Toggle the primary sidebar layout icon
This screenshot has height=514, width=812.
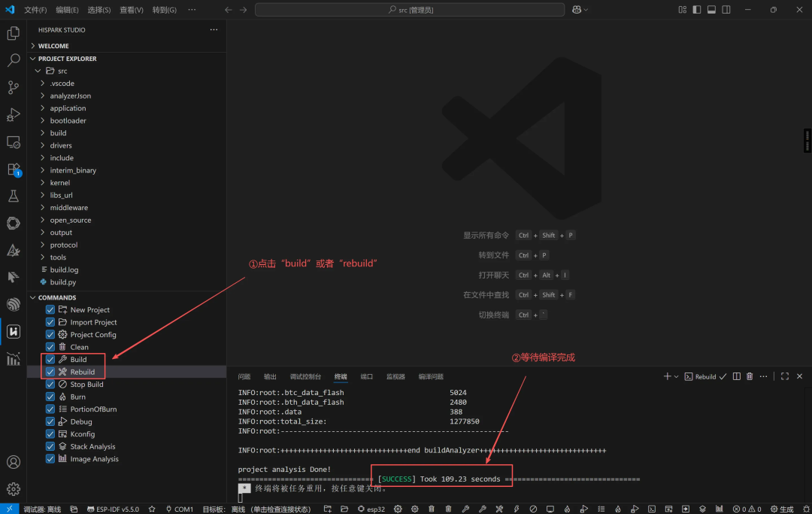coord(696,10)
